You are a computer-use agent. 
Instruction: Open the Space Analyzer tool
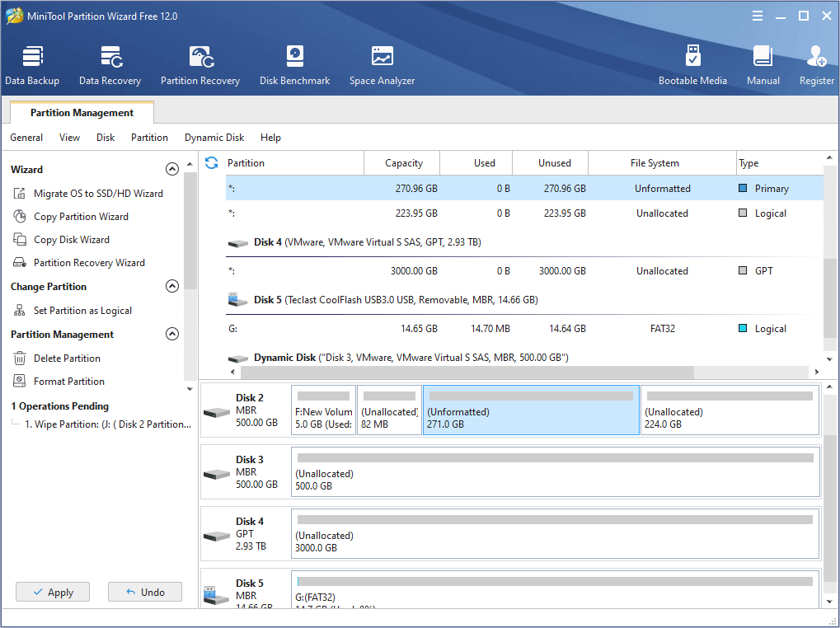coord(382,65)
